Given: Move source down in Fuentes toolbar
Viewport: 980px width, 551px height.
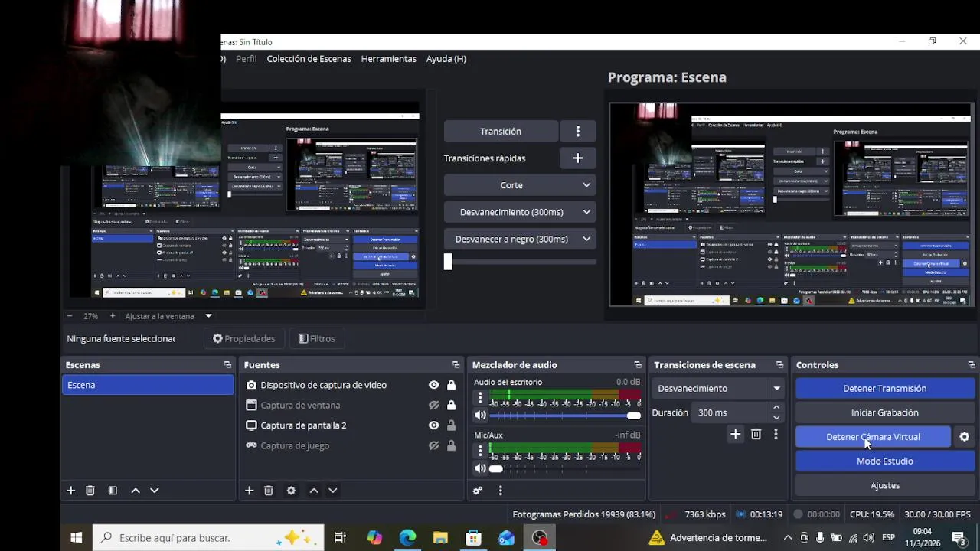Looking at the screenshot, I should click(x=333, y=491).
